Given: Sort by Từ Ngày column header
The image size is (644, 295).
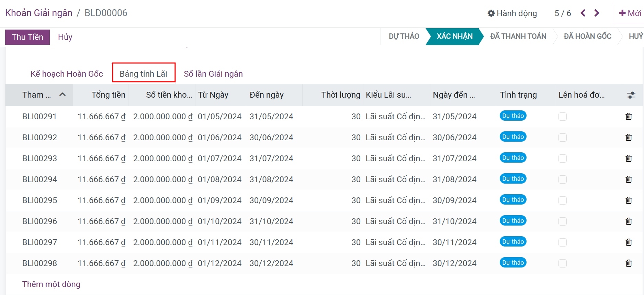Looking at the screenshot, I should click(222, 95).
